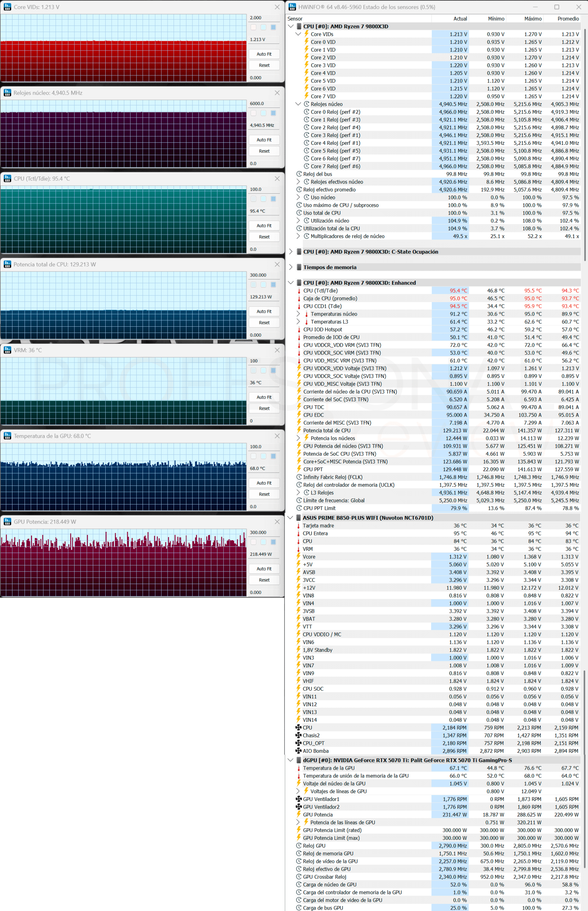Select the clock icon on GPU Crossbar Reloj row
Viewport: 588px width, 911px height.
coord(299,876)
